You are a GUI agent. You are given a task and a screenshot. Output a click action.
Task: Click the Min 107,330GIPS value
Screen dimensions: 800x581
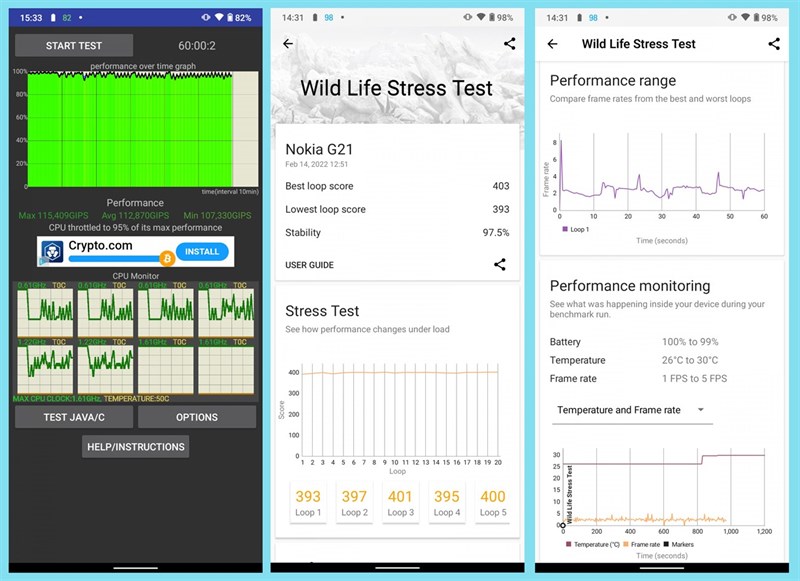[x=217, y=216]
